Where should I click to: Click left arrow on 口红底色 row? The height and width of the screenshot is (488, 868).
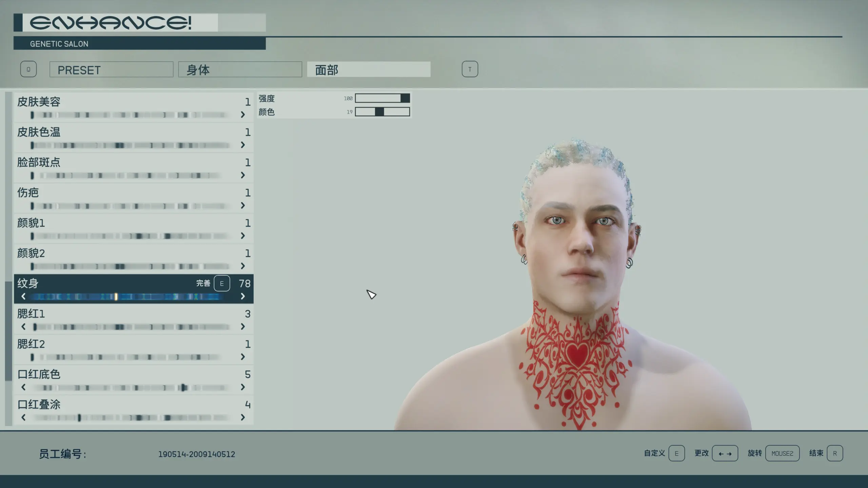click(23, 387)
